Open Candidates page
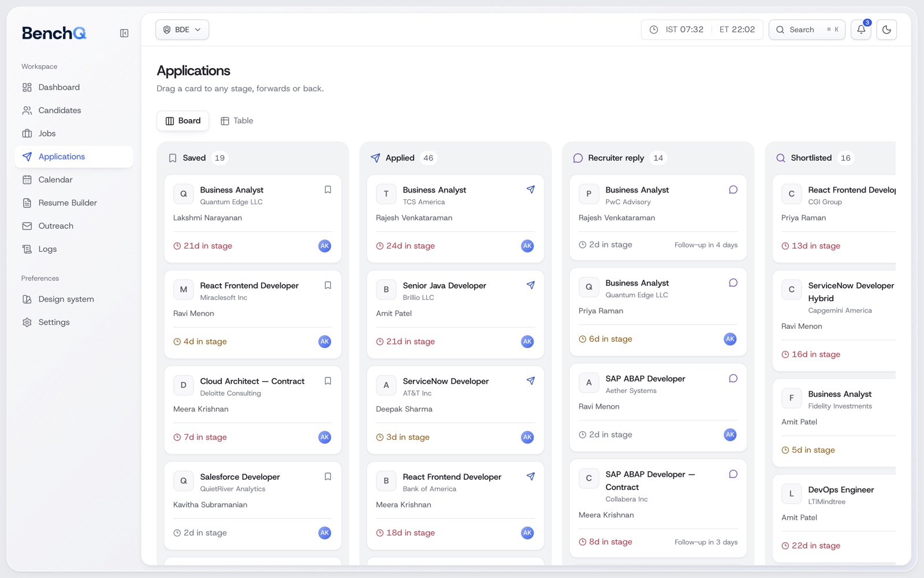The height and width of the screenshot is (578, 924). 74,110
